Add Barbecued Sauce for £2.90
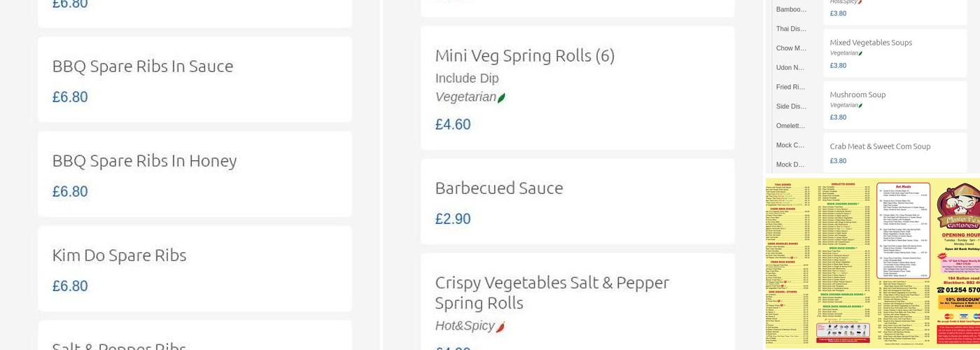Image resolution: width=980 pixels, height=350 pixels. (577, 202)
